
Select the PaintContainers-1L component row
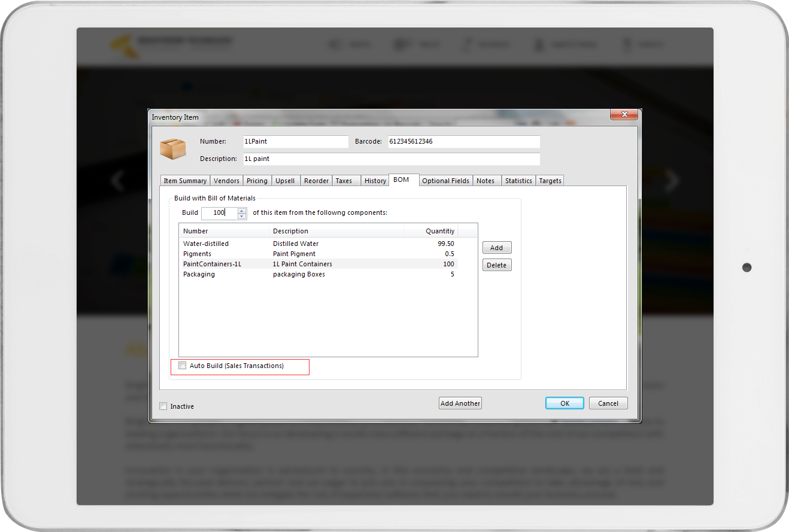(212, 264)
